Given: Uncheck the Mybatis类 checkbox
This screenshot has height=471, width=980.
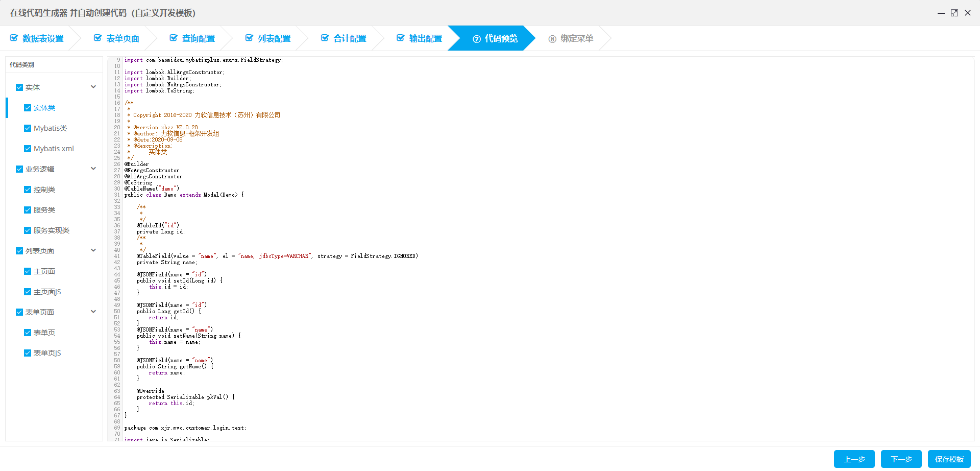Looking at the screenshot, I should 28,128.
